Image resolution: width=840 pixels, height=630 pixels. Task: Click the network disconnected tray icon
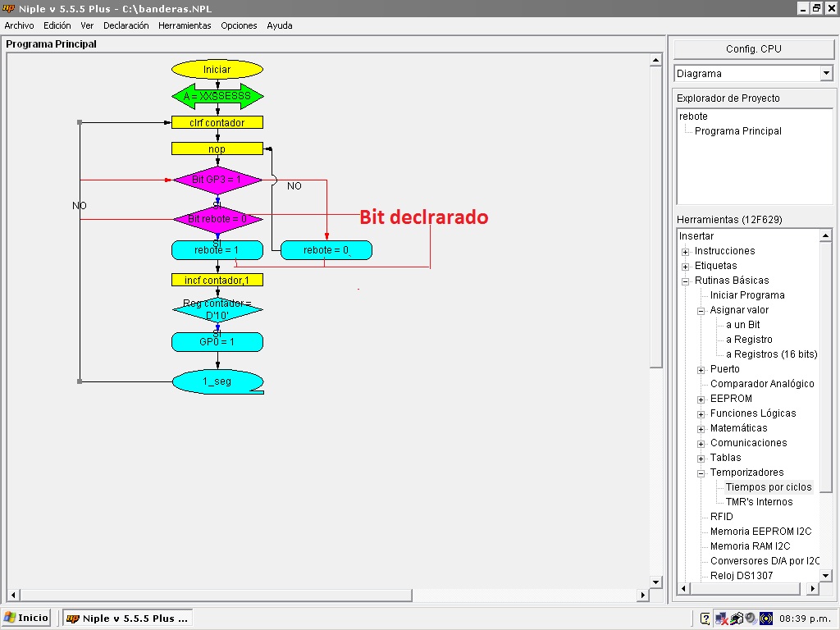(721, 619)
